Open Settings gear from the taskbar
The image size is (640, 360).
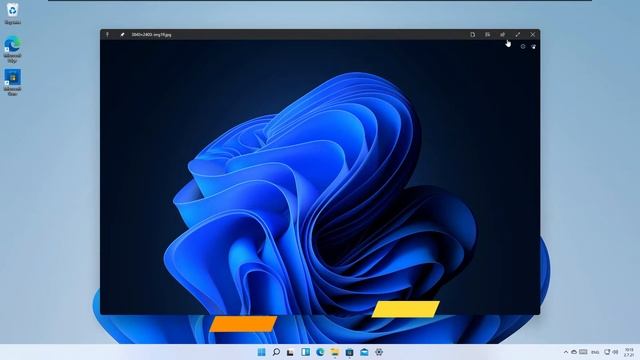pyautogui.click(x=379, y=352)
